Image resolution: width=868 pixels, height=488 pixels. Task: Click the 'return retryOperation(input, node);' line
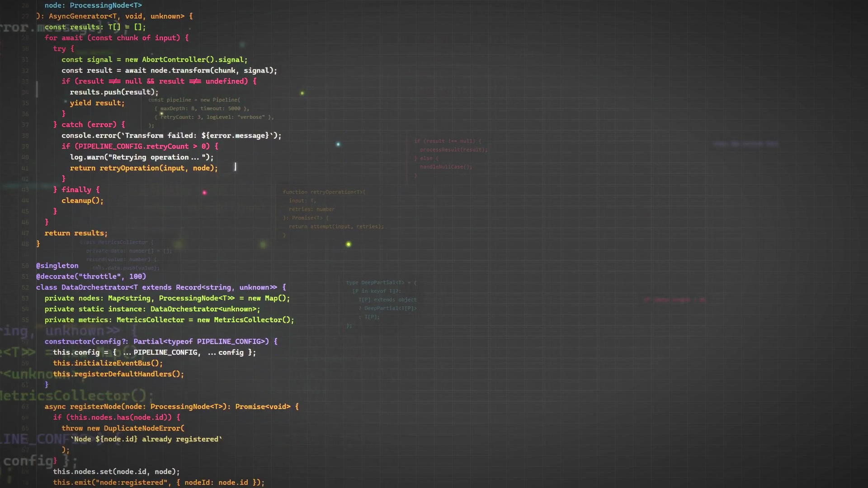click(x=144, y=168)
